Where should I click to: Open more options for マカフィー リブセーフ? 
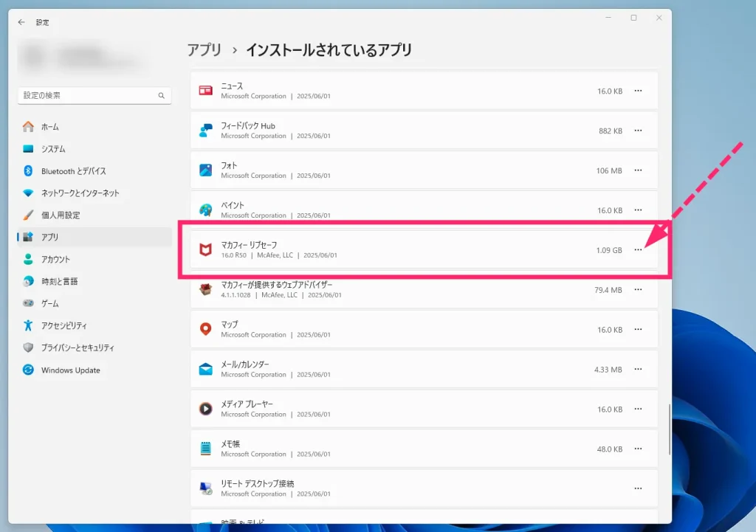click(639, 249)
